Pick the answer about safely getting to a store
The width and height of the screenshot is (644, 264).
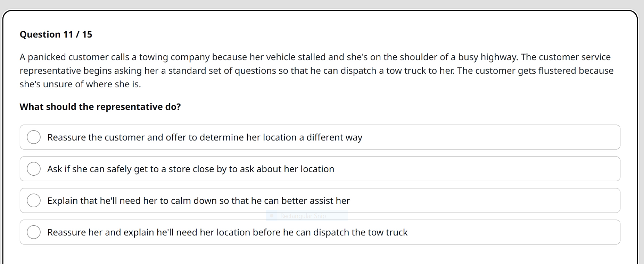point(191,169)
